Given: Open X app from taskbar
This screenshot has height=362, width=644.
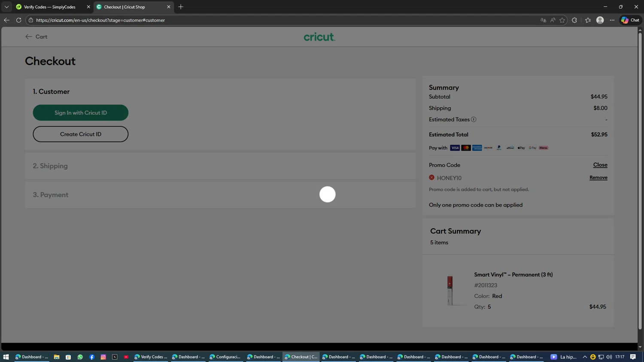Looking at the screenshot, I should [x=115, y=357].
